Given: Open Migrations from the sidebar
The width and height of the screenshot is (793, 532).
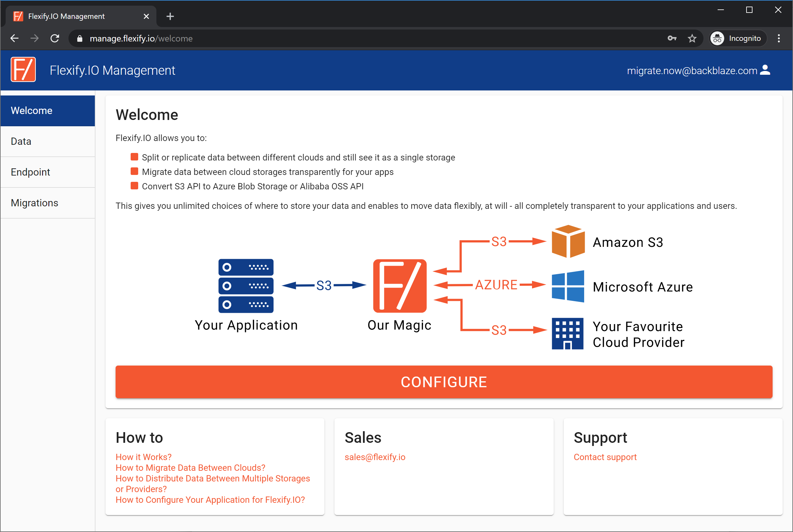Looking at the screenshot, I should (x=47, y=203).
